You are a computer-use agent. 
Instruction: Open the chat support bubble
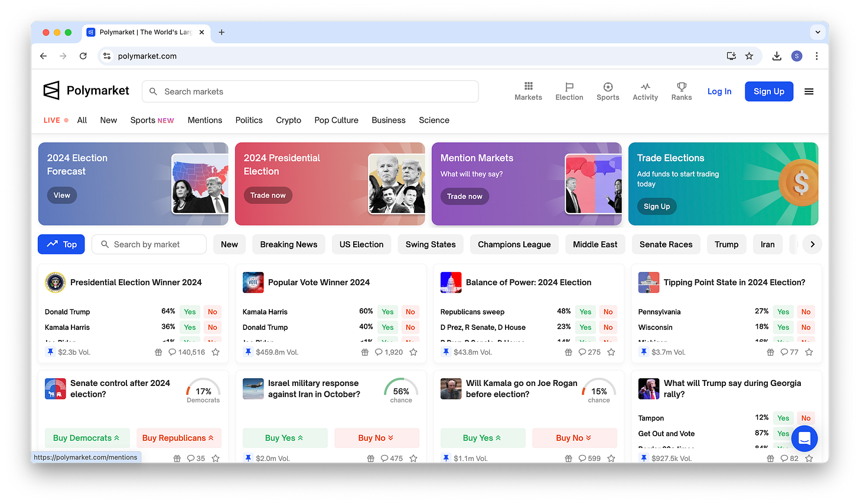(x=804, y=438)
